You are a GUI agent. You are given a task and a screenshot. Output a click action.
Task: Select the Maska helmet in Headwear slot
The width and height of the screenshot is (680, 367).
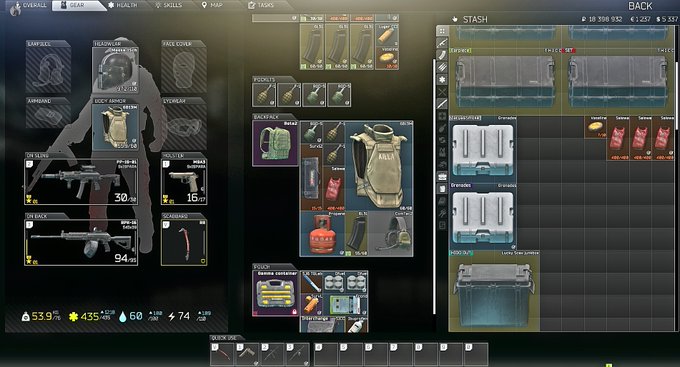[115, 70]
